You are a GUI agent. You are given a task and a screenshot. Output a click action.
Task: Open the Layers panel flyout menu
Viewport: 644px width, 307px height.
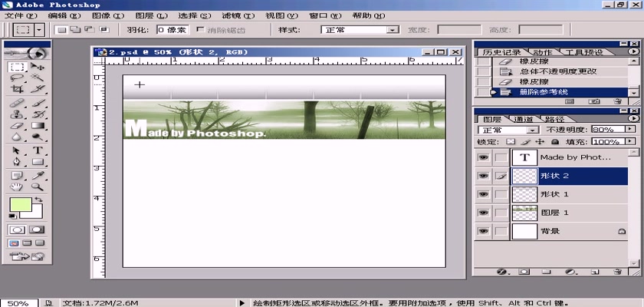click(x=633, y=119)
